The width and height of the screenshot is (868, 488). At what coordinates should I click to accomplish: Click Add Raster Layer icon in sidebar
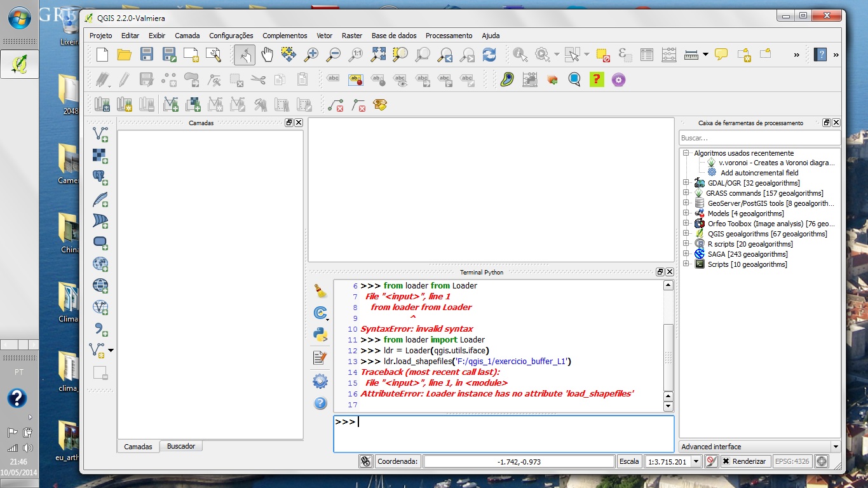point(100,156)
